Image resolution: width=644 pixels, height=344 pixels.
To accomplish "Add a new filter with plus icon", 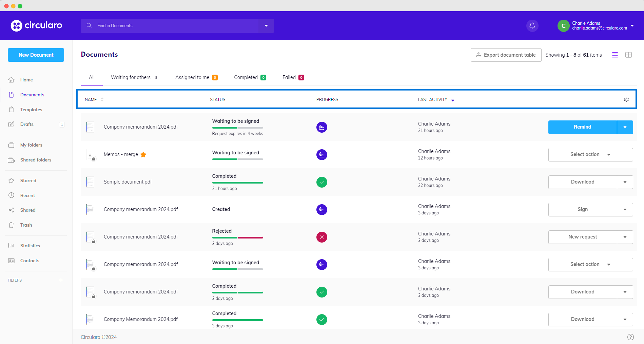I will (x=61, y=280).
